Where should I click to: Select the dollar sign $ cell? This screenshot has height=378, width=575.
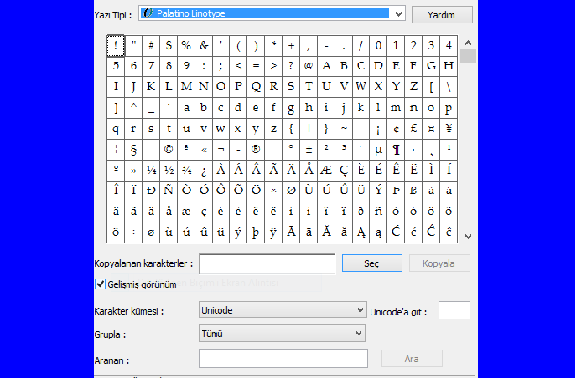168,46
